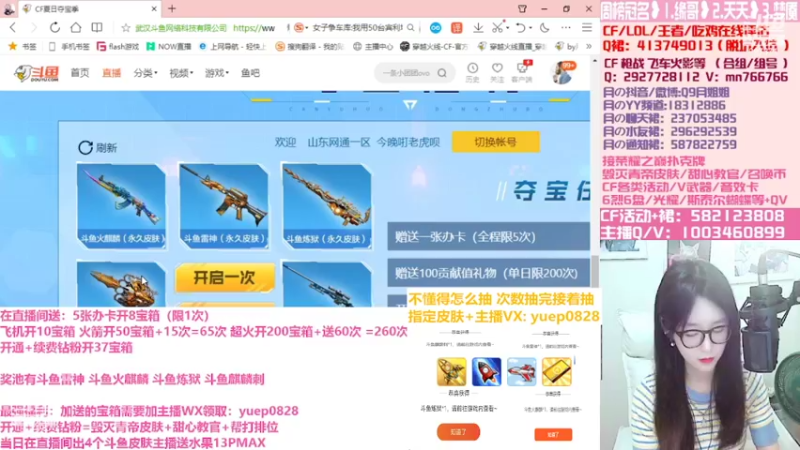Click the 赠送100贡献值礼物 task row
800x450 pixels.
[x=489, y=273]
